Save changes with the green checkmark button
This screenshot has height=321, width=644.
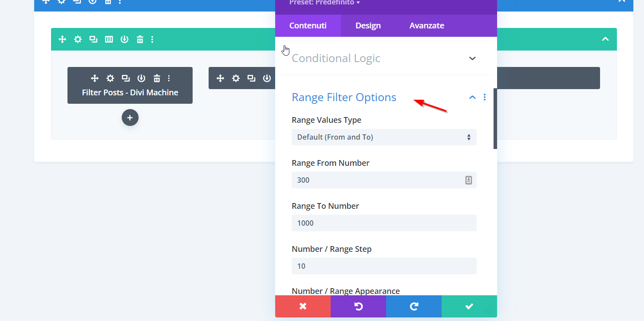point(469,306)
